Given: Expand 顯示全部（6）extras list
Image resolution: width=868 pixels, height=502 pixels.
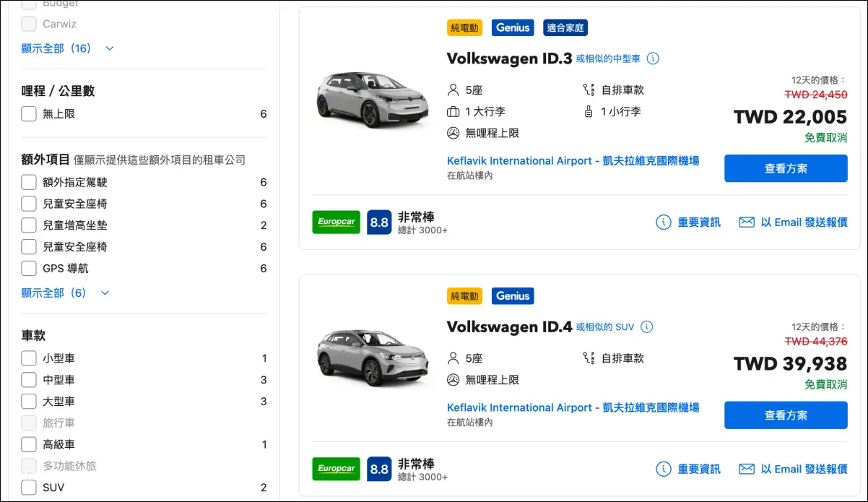Looking at the screenshot, I should coord(65,293).
